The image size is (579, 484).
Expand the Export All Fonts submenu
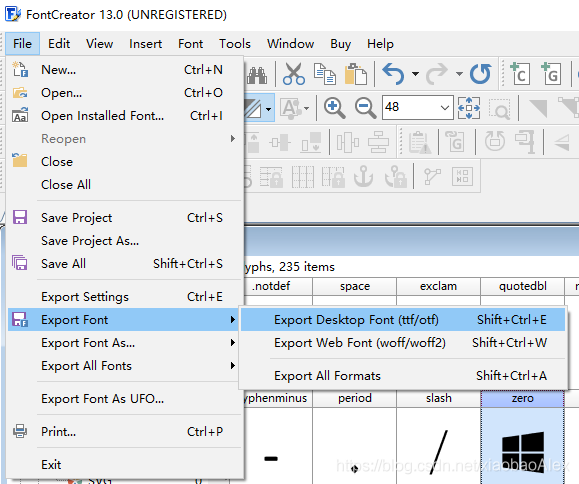tap(124, 365)
